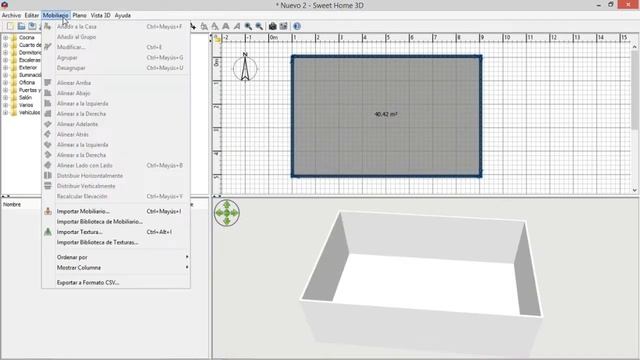Open the Editar menu
The width and height of the screenshot is (640, 360).
click(31, 15)
